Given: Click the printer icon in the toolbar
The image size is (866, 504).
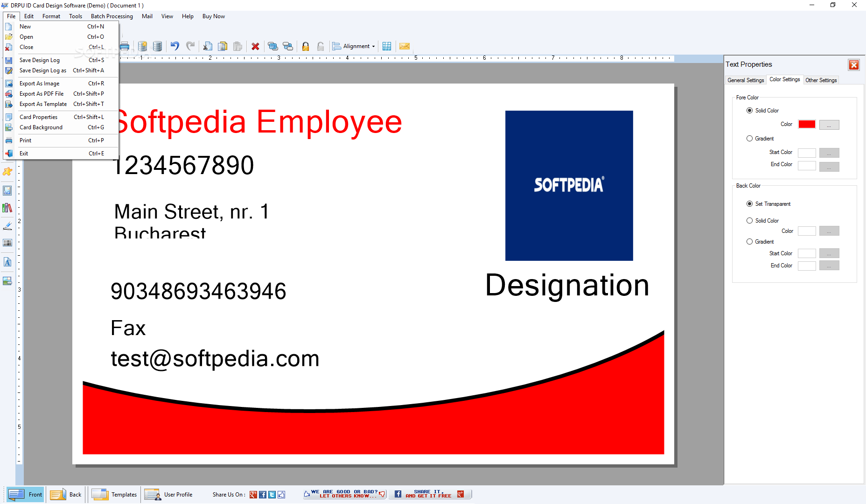Looking at the screenshot, I should coord(125,46).
